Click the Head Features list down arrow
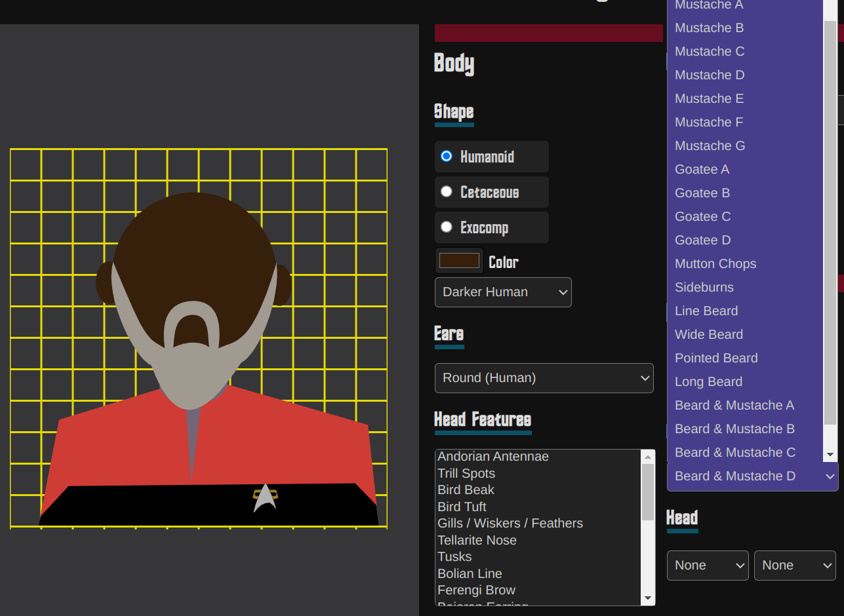 coord(648,598)
